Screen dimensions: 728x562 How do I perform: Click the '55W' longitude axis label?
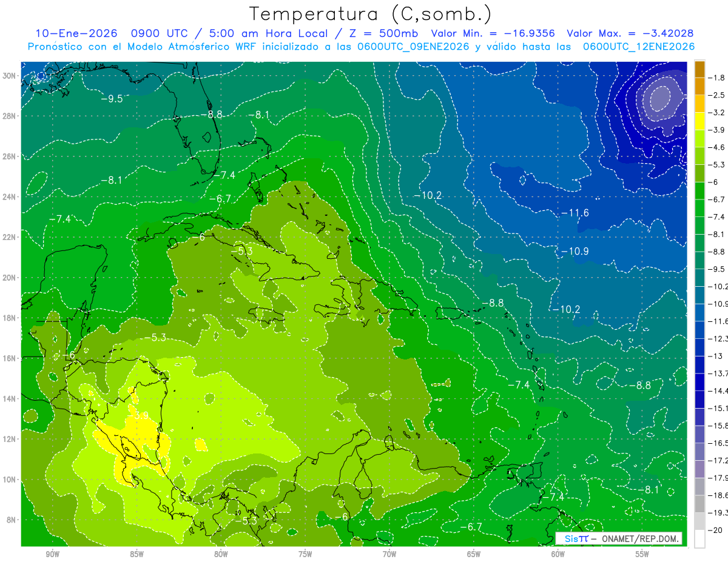pos(642,555)
